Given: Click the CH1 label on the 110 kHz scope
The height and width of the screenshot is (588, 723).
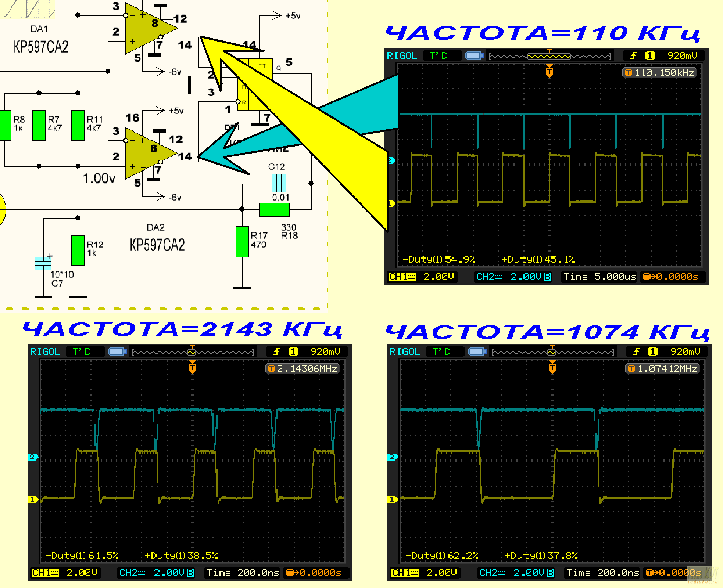Looking at the screenshot, I should 402,277.
